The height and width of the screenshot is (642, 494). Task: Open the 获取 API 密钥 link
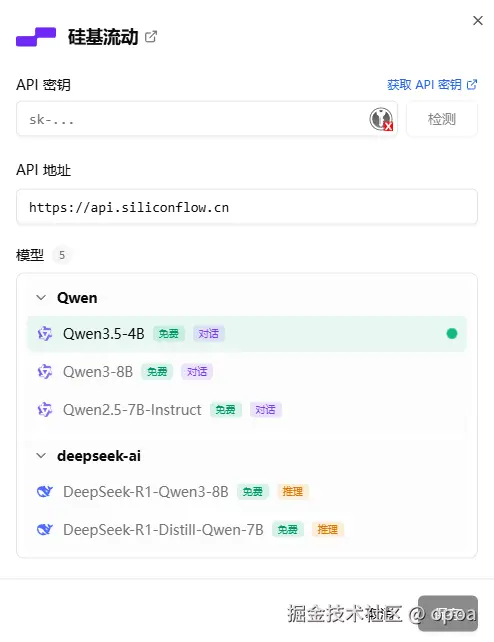point(432,85)
